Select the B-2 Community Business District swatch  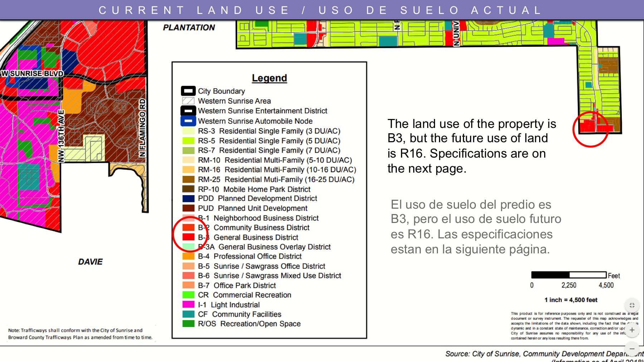click(x=188, y=227)
